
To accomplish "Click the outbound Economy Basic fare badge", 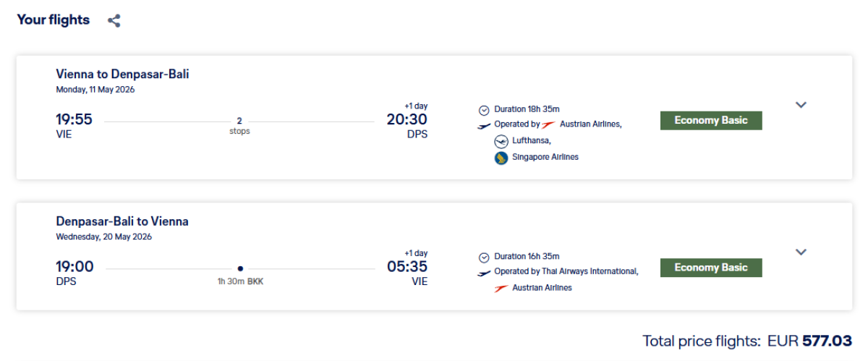I will coord(711,121).
